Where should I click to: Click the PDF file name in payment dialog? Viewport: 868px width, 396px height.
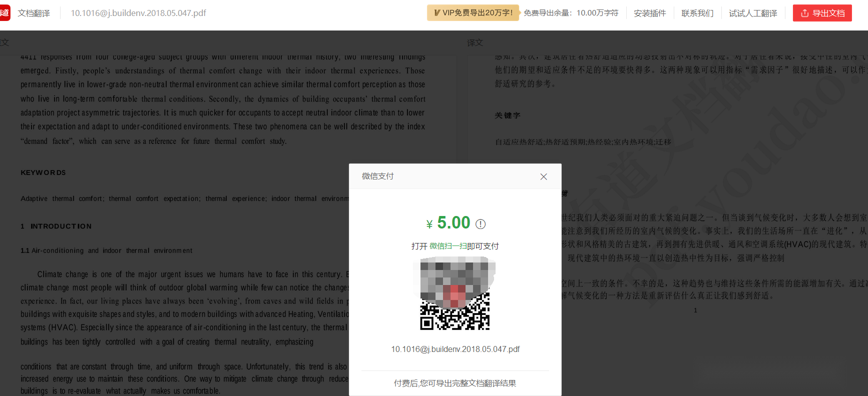pyautogui.click(x=456, y=349)
